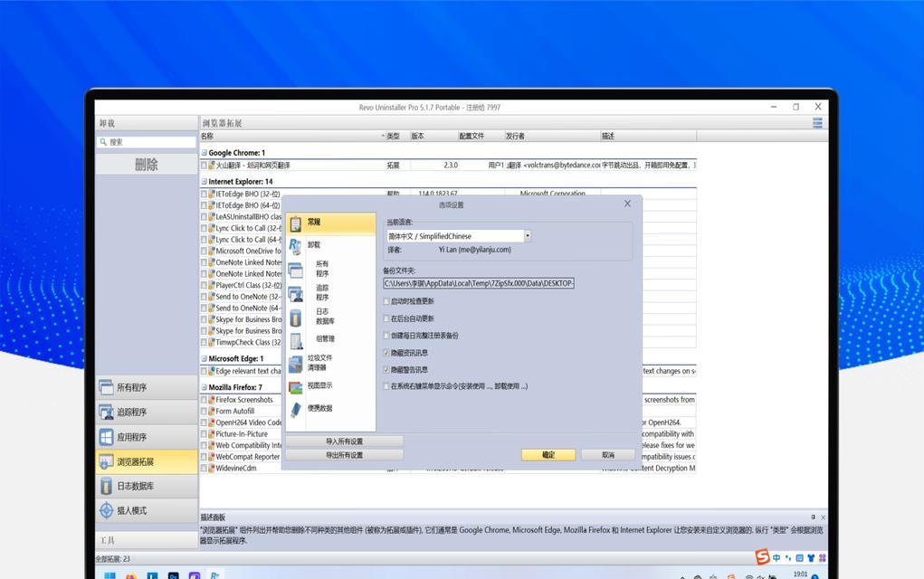This screenshot has height=579, width=924.
Task: Select the 日志数据库 cylinder icon in options dialog
Action: (x=295, y=318)
